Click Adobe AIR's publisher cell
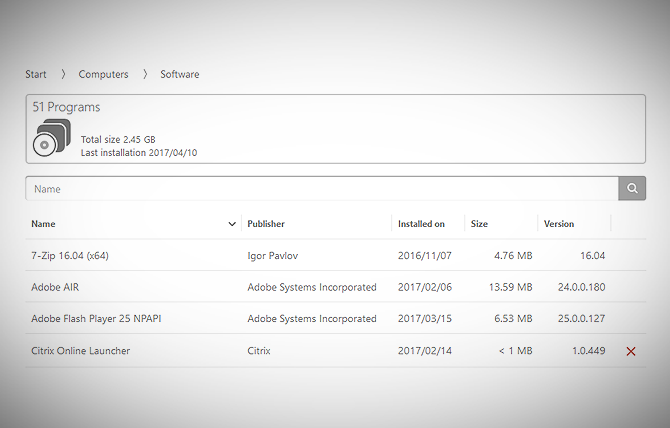The height and width of the screenshot is (428, 670). [312, 287]
